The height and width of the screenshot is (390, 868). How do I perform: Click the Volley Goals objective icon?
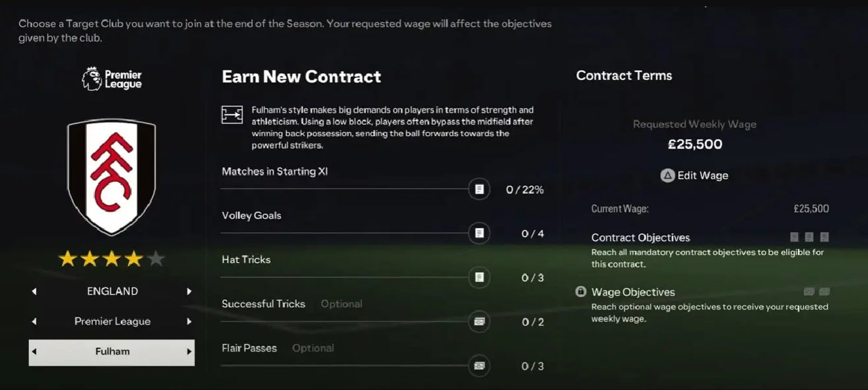(479, 233)
